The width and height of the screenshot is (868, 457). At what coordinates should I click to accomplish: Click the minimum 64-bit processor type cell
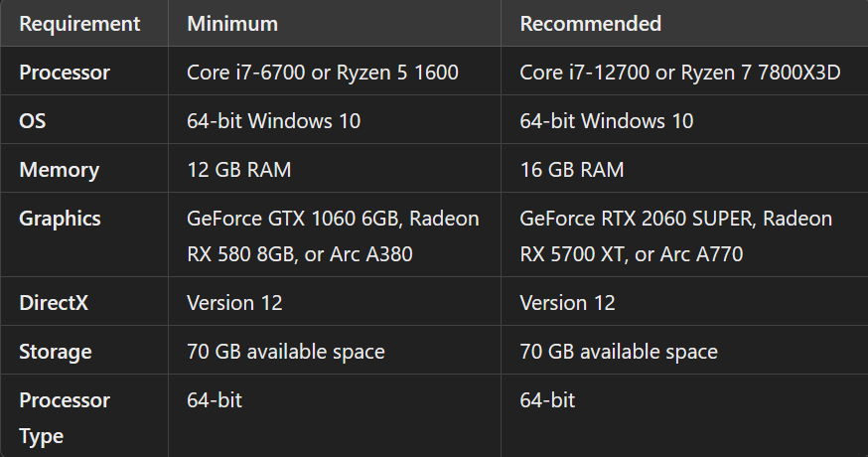pyautogui.click(x=215, y=400)
